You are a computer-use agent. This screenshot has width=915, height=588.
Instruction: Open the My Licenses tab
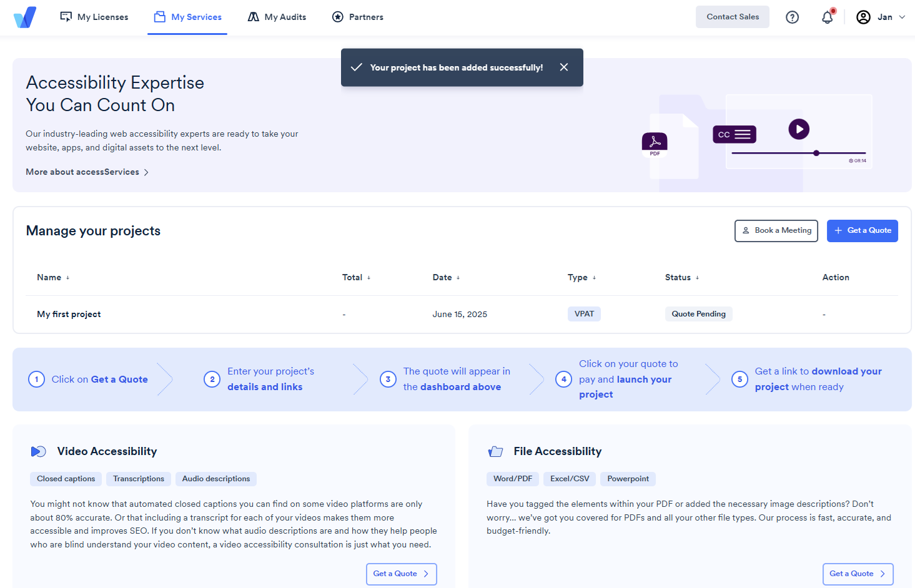click(94, 17)
